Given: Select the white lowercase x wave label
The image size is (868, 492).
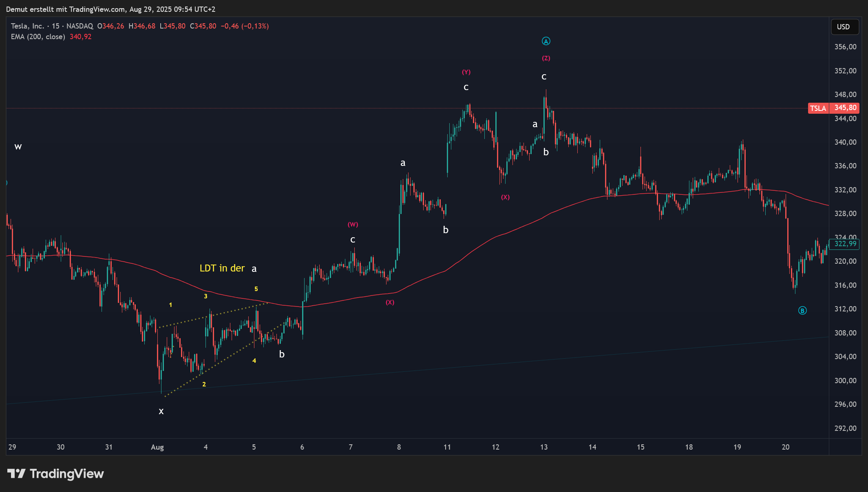Looking at the screenshot, I should [161, 411].
